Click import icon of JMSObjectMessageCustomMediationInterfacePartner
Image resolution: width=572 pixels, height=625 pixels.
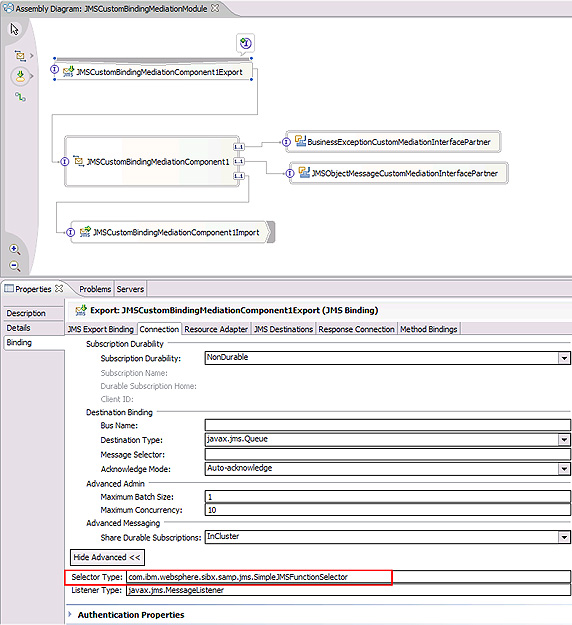305,172
